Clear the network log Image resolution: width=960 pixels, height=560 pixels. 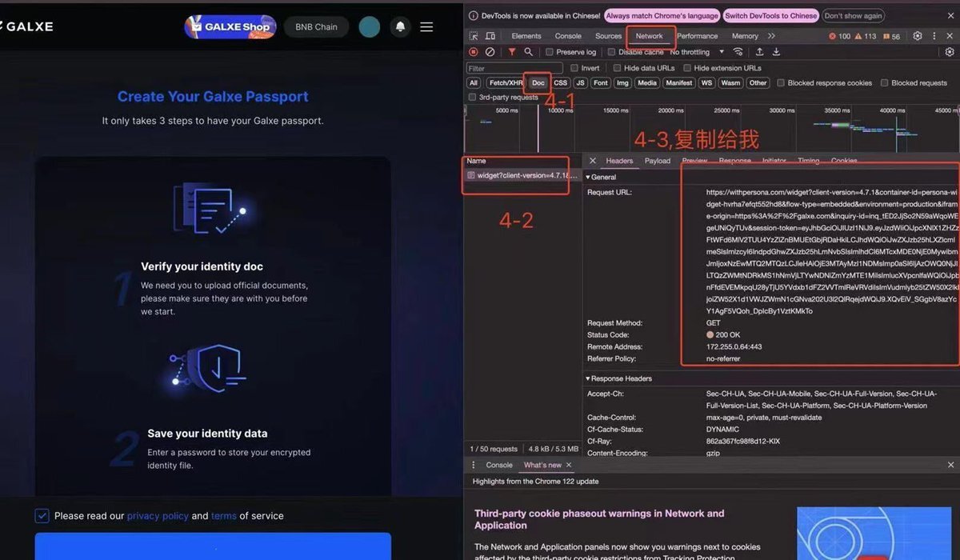click(490, 52)
